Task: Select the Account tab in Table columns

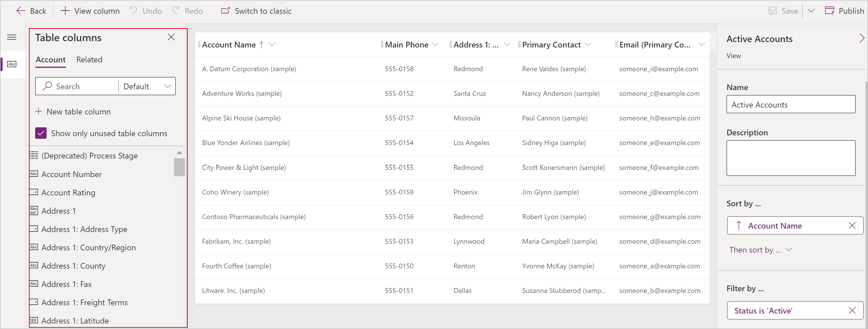Action: (50, 59)
